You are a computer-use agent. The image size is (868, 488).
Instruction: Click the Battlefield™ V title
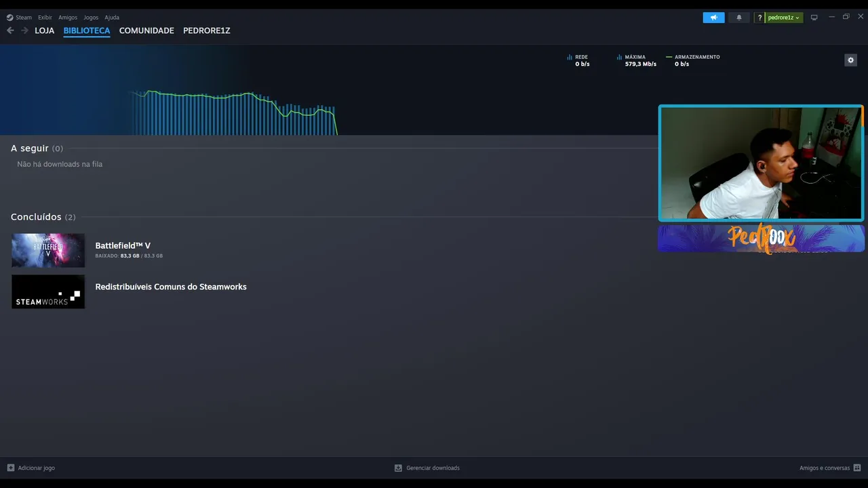pyautogui.click(x=123, y=246)
